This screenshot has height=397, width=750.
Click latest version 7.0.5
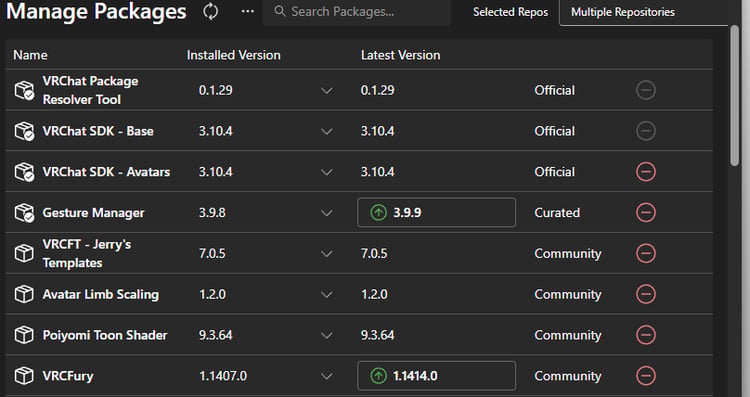point(374,254)
